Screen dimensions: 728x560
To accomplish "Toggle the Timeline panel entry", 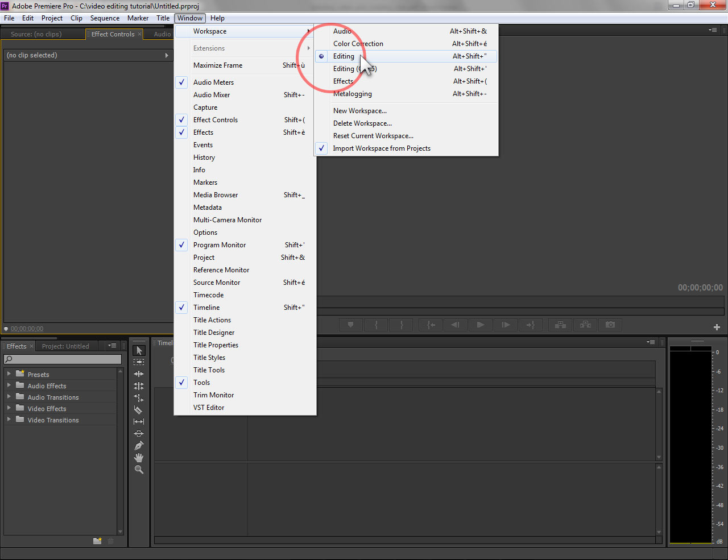I will click(x=245, y=308).
